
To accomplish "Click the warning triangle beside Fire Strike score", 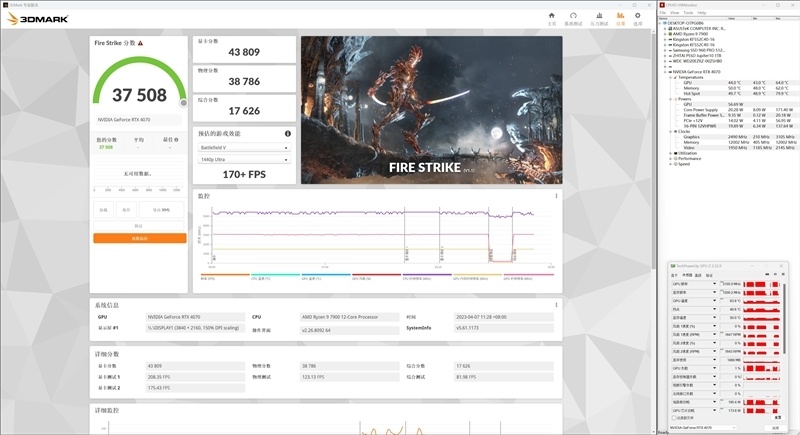I will pos(140,43).
